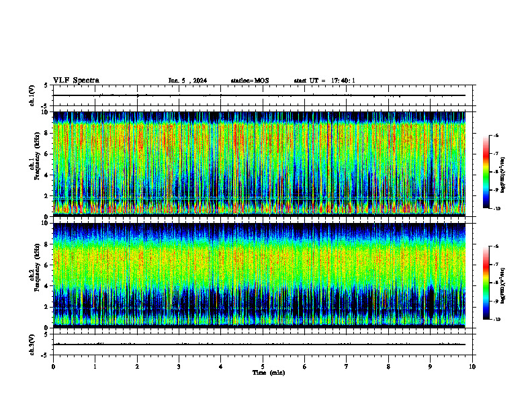Click tick label '10' on Time axis

coord(472,367)
